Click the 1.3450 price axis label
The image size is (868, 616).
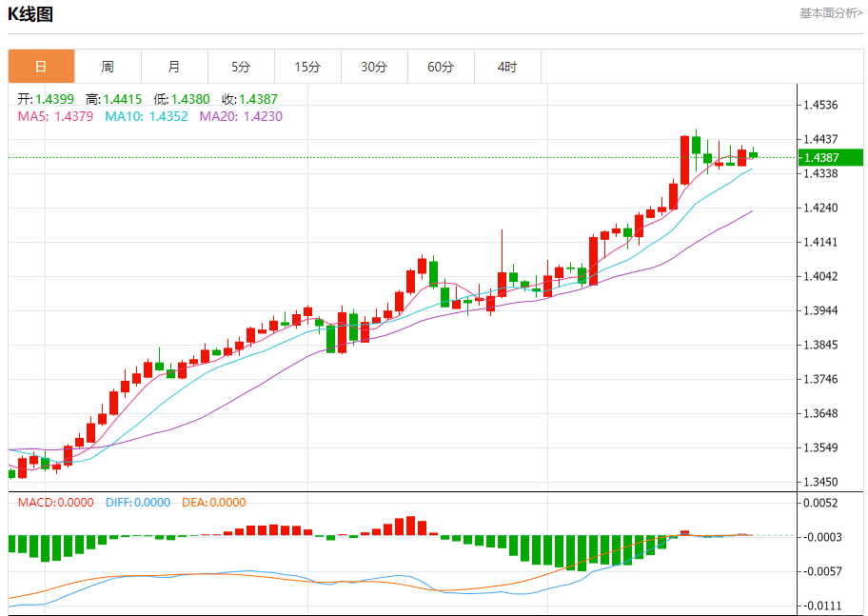coord(821,482)
